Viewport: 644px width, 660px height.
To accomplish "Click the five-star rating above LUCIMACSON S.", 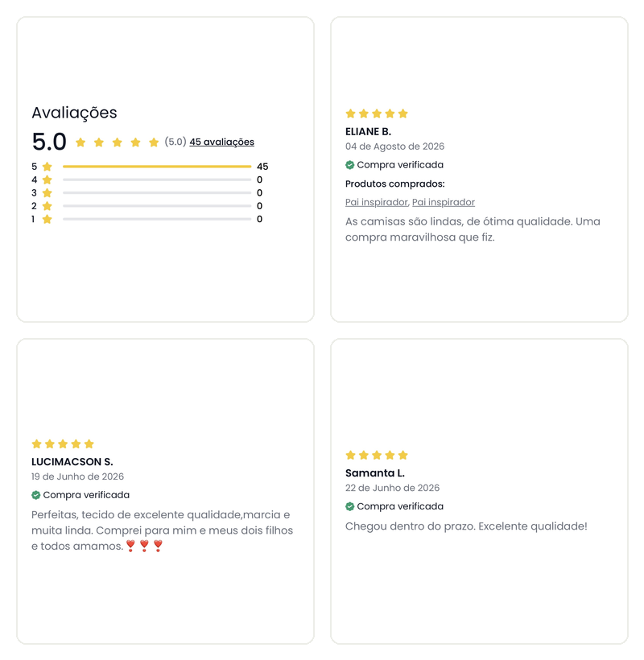I will point(63,444).
